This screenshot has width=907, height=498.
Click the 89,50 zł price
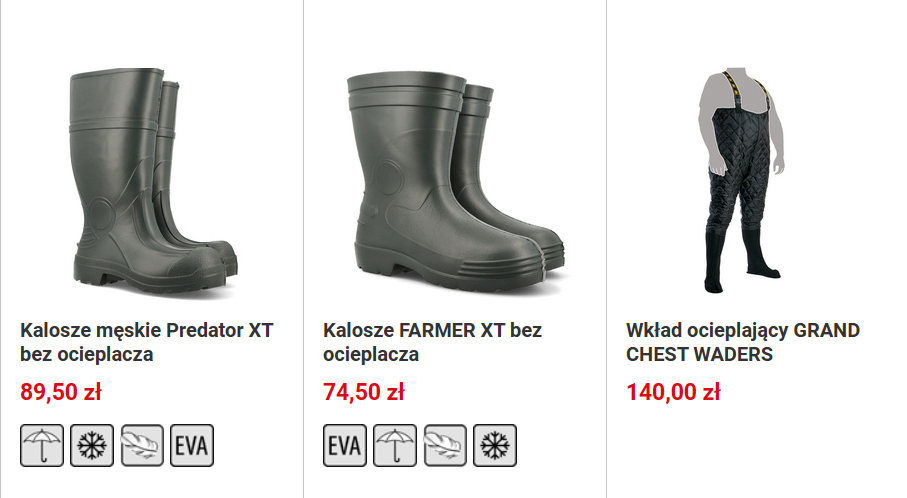pyautogui.click(x=61, y=392)
